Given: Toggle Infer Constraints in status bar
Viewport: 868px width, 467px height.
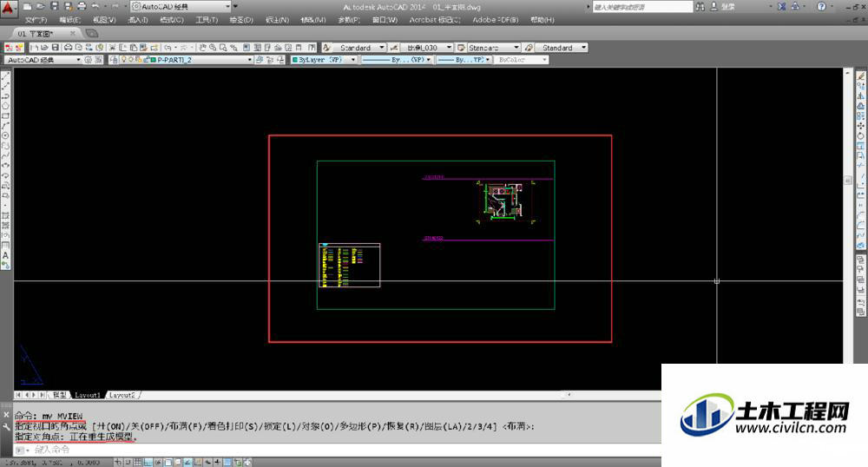Looking at the screenshot, I should pyautogui.click(x=118, y=462).
